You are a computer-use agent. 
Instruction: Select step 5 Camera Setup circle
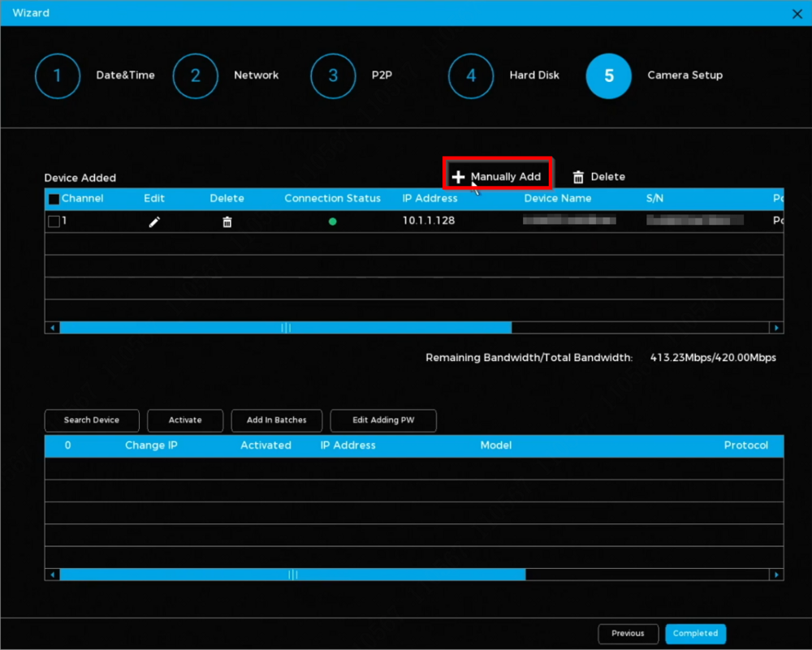click(609, 75)
